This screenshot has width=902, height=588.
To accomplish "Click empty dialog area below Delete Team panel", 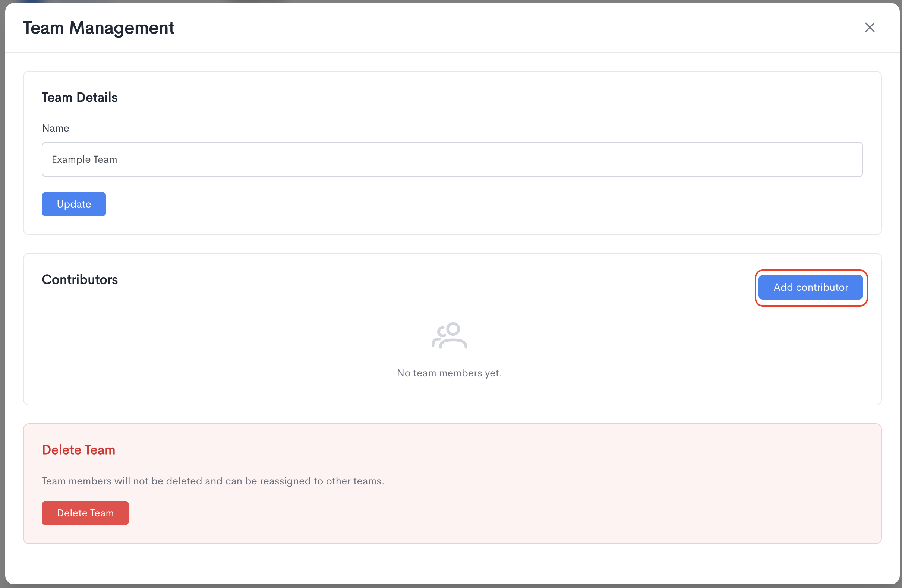I will pyautogui.click(x=451, y=564).
